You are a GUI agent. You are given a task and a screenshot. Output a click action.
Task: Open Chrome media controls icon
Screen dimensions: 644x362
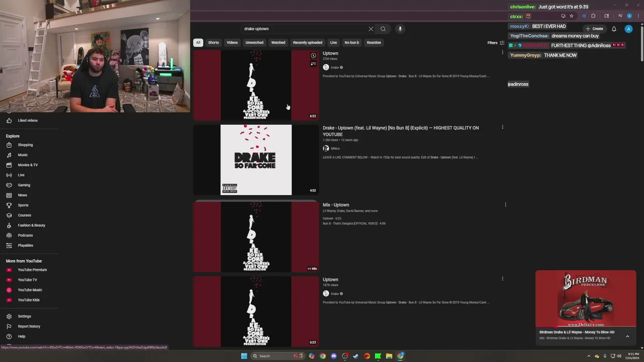[x=620, y=16]
